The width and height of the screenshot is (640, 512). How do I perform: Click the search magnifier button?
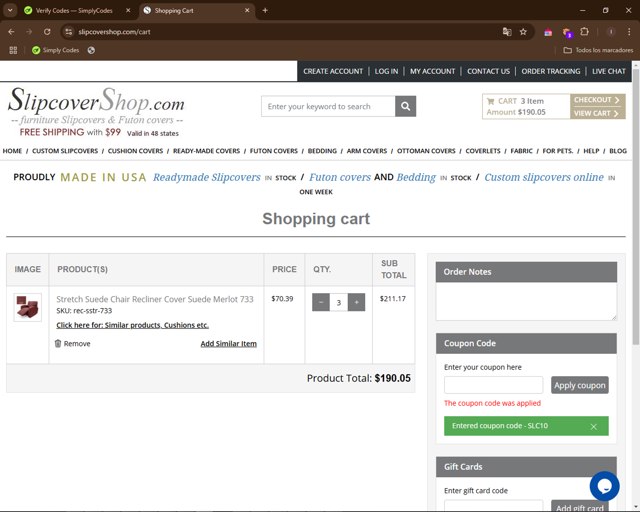coord(405,106)
